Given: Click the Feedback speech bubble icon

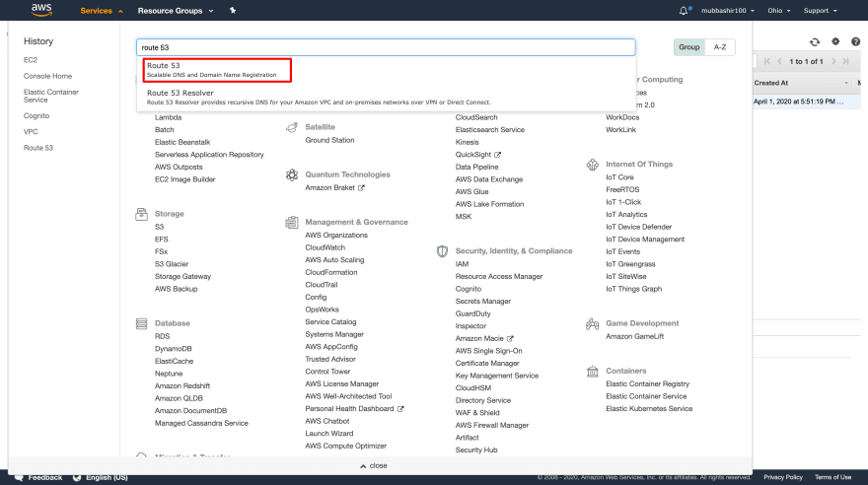Looking at the screenshot, I should tap(19, 477).
